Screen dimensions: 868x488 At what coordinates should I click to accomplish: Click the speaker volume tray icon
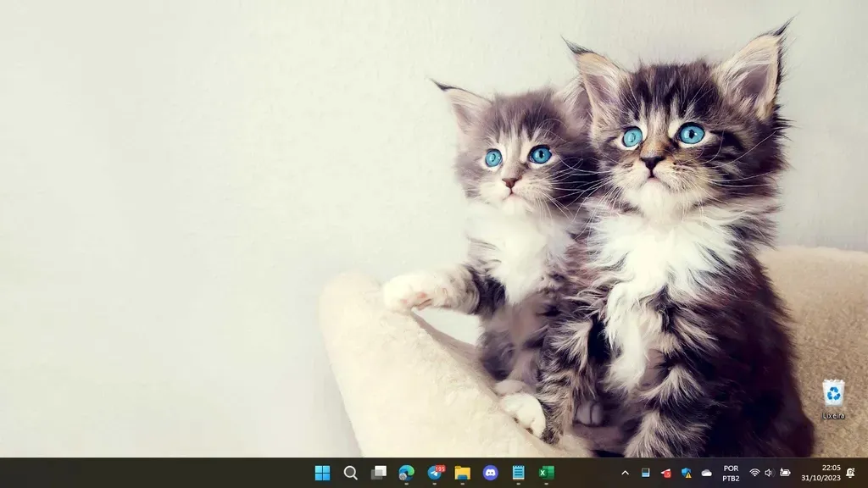pos(769,473)
